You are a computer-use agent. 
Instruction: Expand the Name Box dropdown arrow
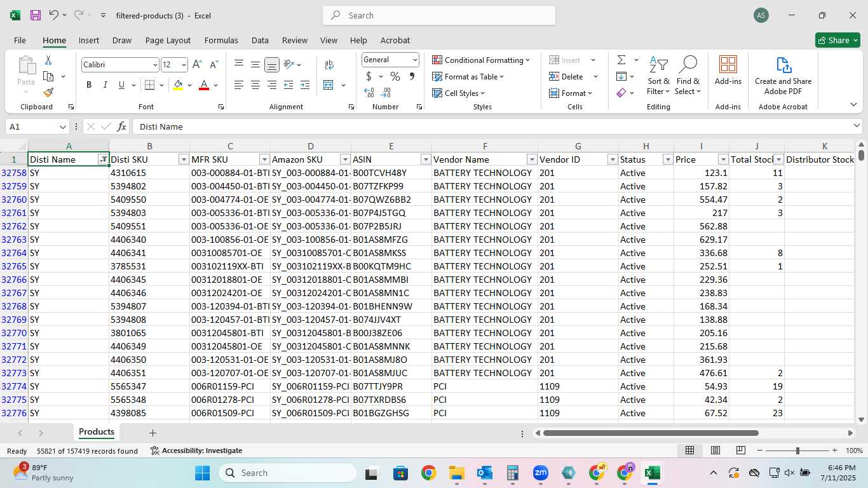pos(62,127)
